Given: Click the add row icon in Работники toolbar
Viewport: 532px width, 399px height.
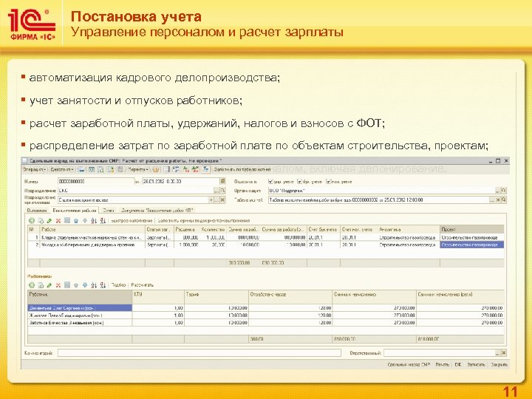Looking at the screenshot, I should click(32, 285).
